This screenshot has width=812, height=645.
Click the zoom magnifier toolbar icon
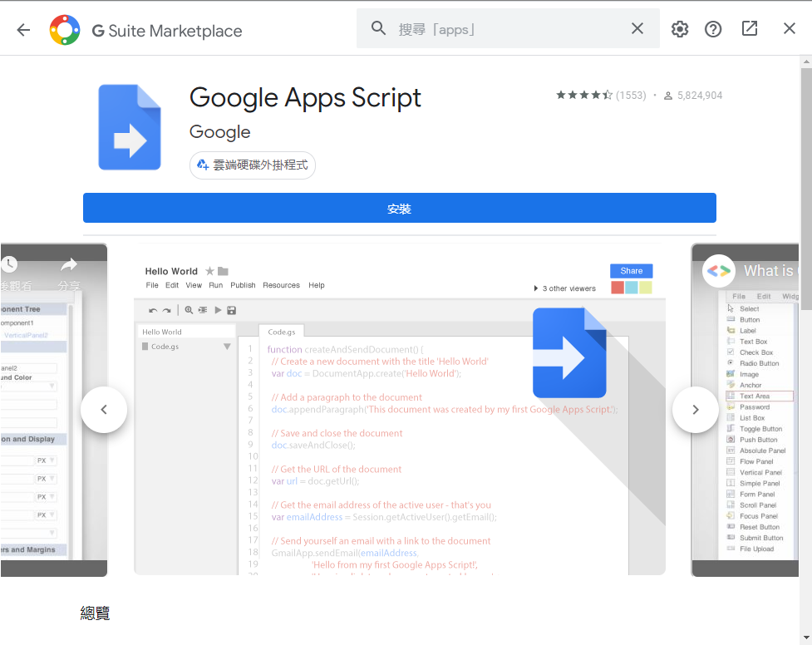pos(189,310)
